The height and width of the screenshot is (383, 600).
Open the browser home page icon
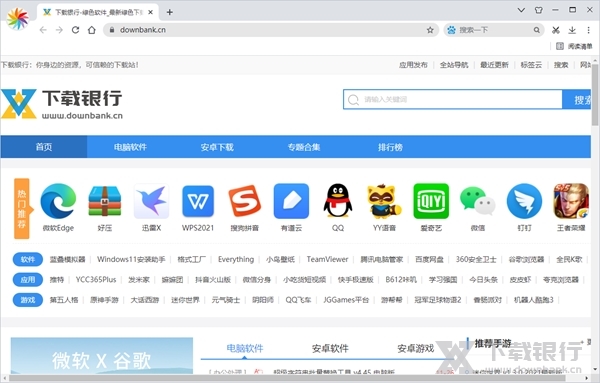click(x=92, y=30)
